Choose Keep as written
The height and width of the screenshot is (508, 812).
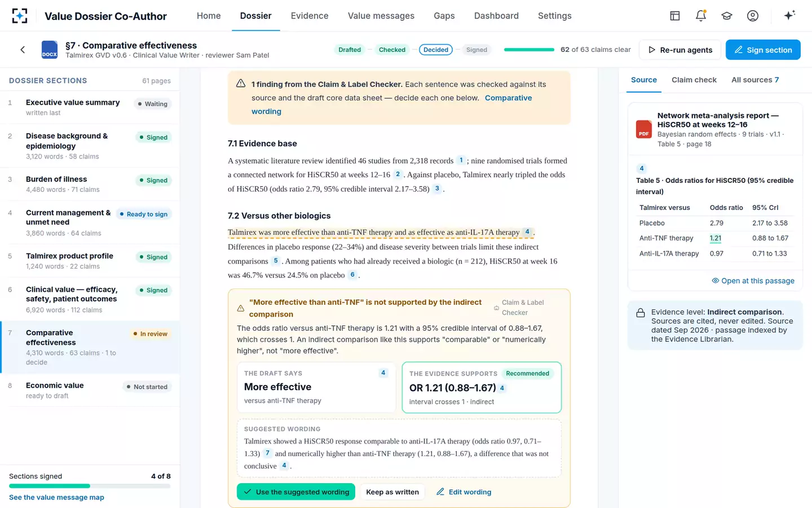pyautogui.click(x=392, y=492)
